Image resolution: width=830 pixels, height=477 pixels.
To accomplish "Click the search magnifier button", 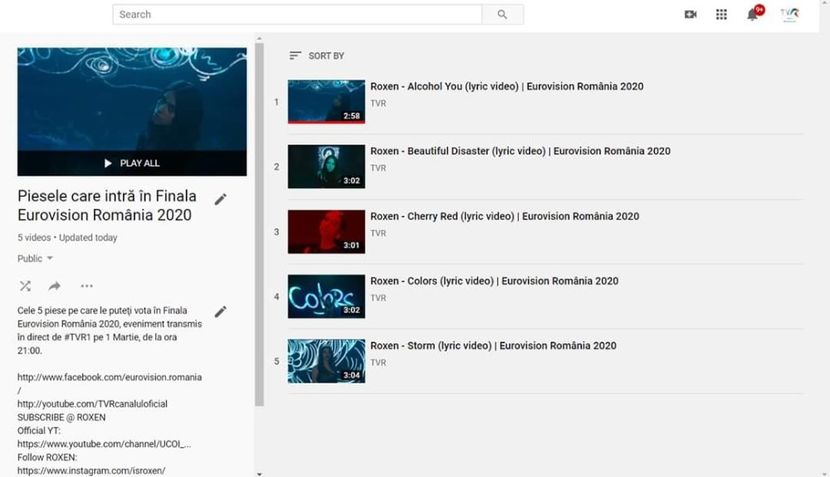I will point(502,14).
